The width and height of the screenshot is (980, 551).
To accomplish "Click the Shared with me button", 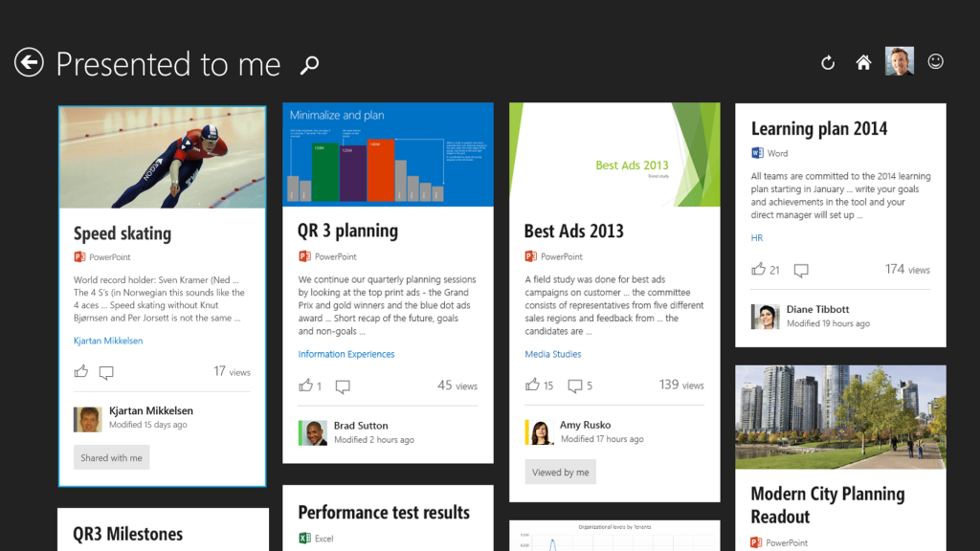I will pos(111,457).
